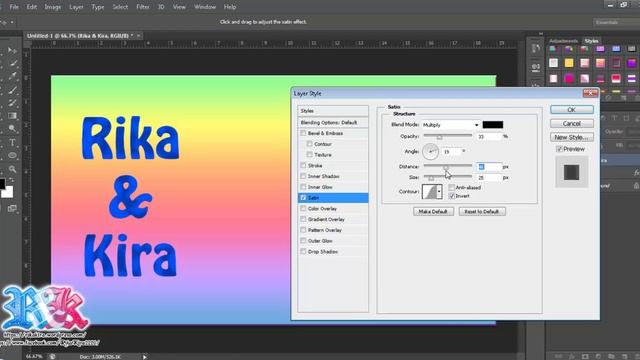Click the Make Default button

pyautogui.click(x=433, y=211)
